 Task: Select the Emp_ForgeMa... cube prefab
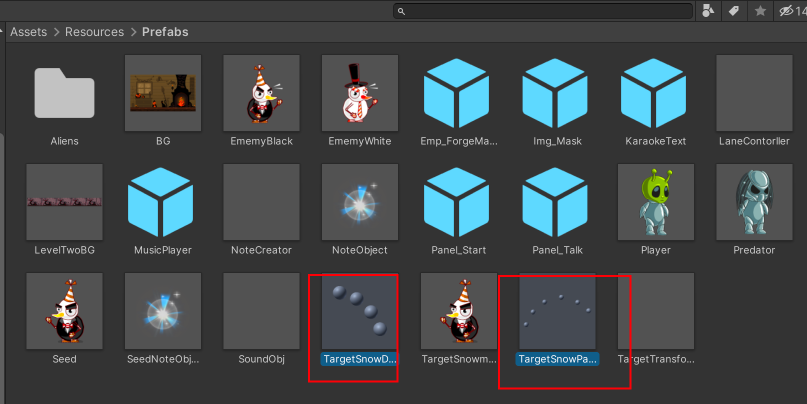point(457,93)
